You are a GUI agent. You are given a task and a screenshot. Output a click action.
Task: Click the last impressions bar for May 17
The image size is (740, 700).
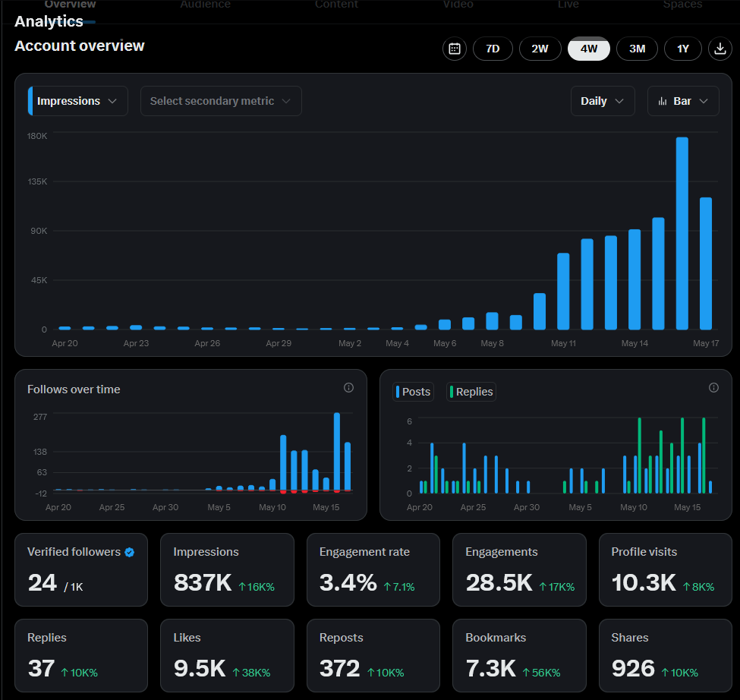[x=706, y=263]
